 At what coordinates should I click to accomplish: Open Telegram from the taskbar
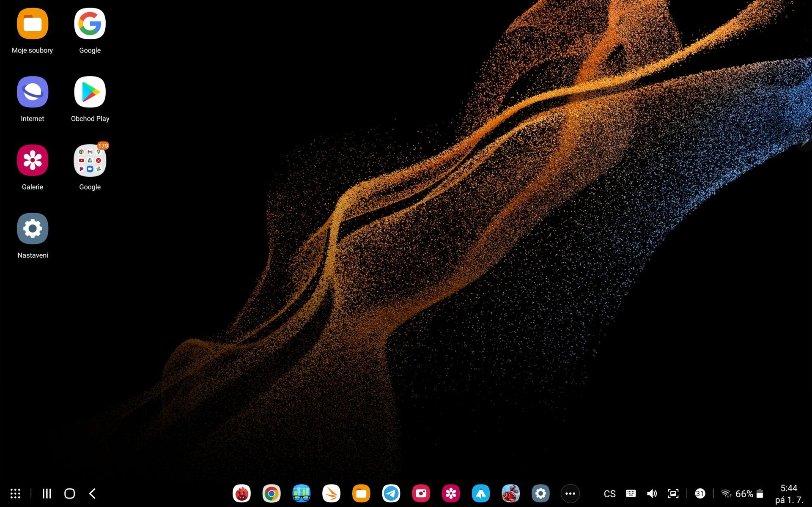pyautogui.click(x=391, y=493)
